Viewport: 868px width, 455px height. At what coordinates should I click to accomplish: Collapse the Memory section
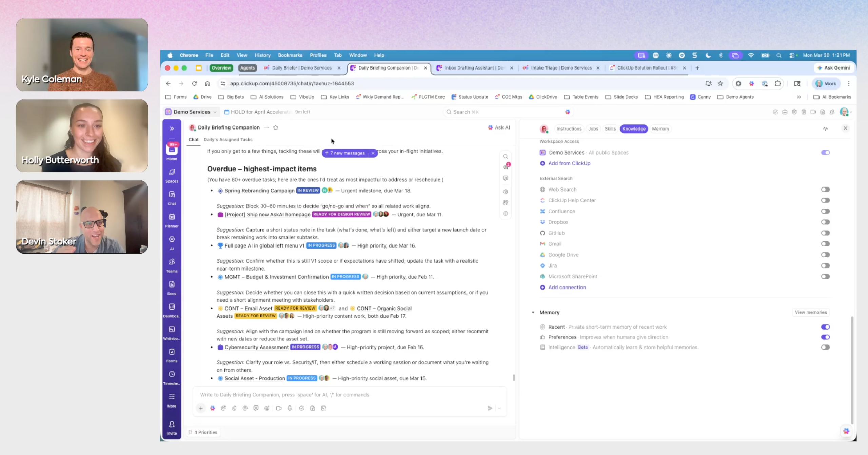pos(533,312)
